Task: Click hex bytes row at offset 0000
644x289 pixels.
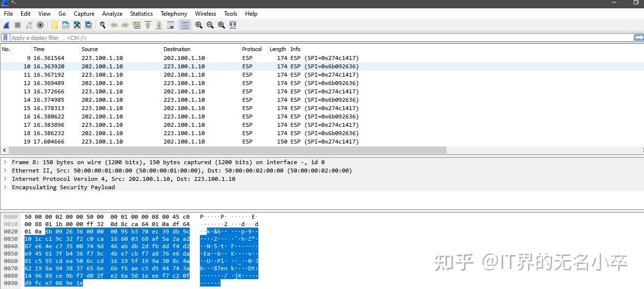Action: [x=107, y=217]
